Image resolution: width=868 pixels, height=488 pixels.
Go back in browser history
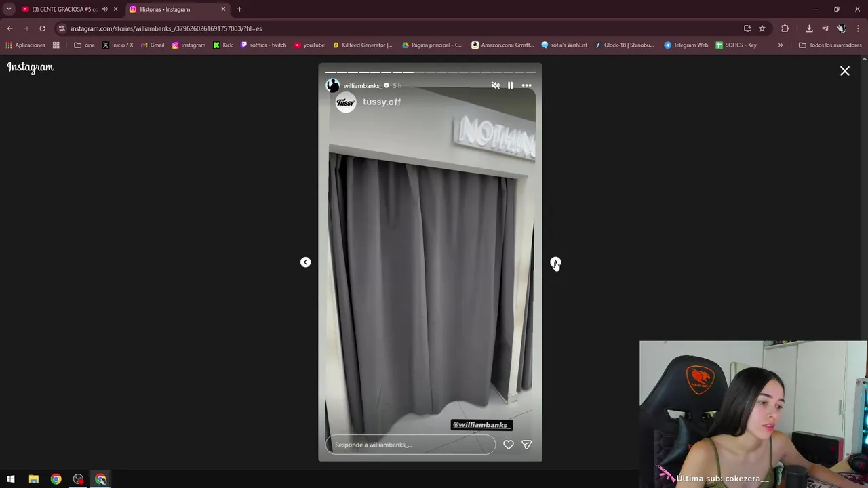9,28
